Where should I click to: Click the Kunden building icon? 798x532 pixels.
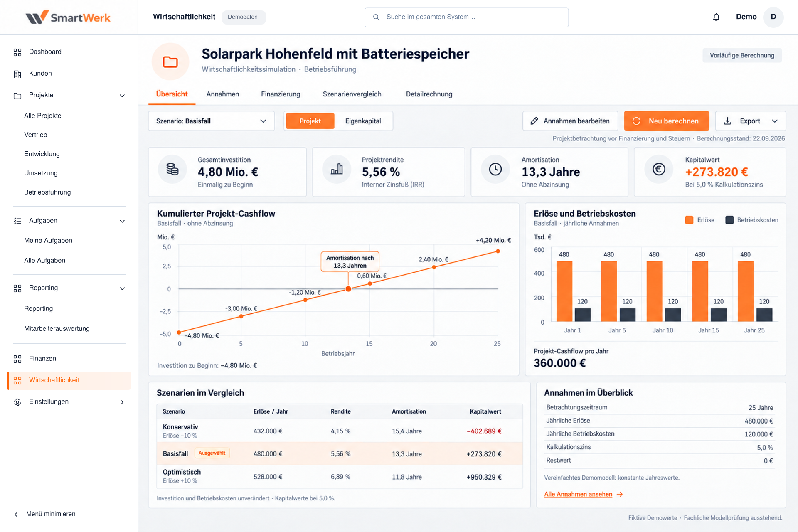click(x=17, y=74)
